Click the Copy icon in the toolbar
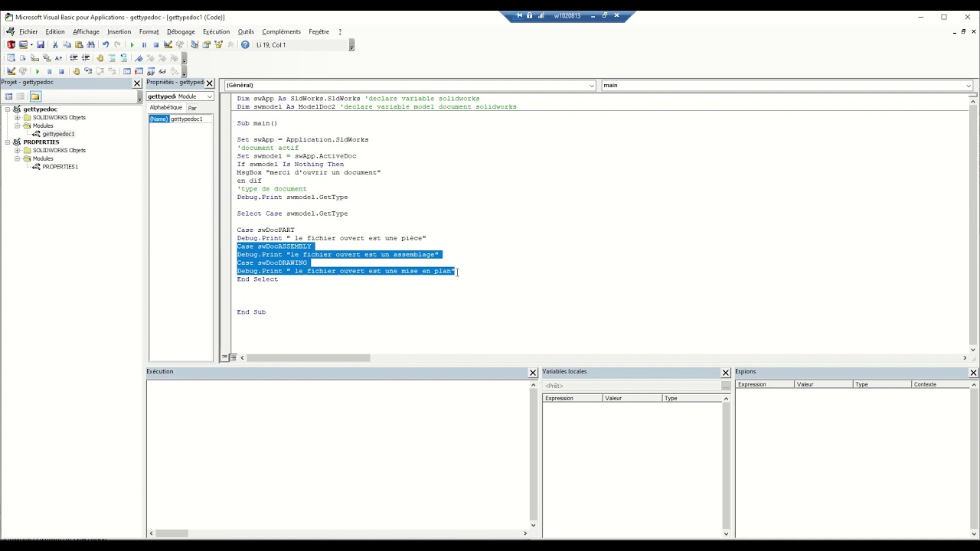 click(67, 44)
